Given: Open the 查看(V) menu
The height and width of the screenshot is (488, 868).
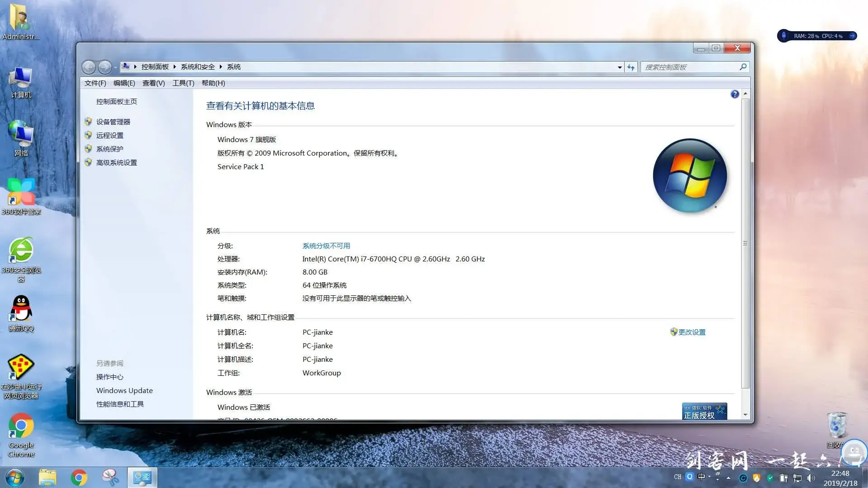Looking at the screenshot, I should [x=153, y=83].
